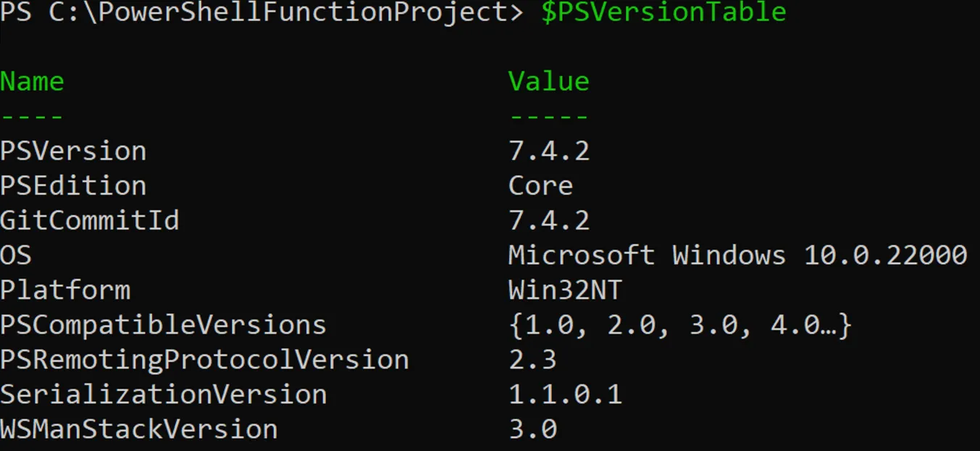The height and width of the screenshot is (451, 980).
Task: Select the Platform row name
Action: pos(65,290)
